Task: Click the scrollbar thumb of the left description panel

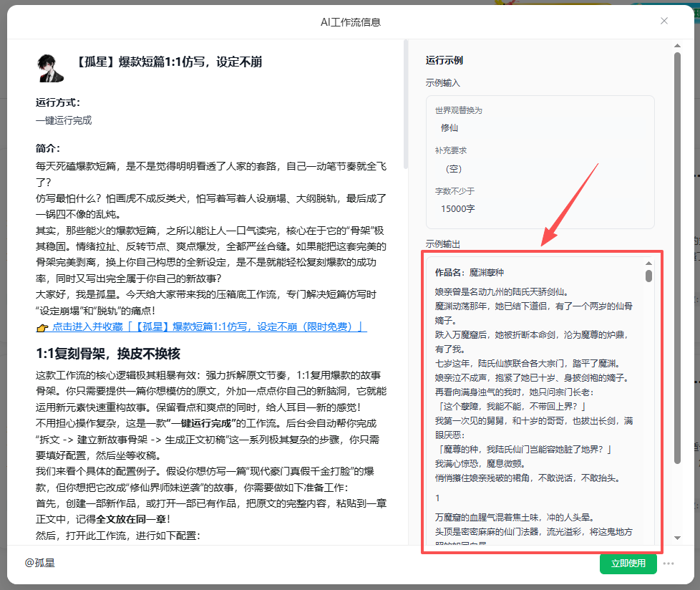Action: [x=406, y=104]
